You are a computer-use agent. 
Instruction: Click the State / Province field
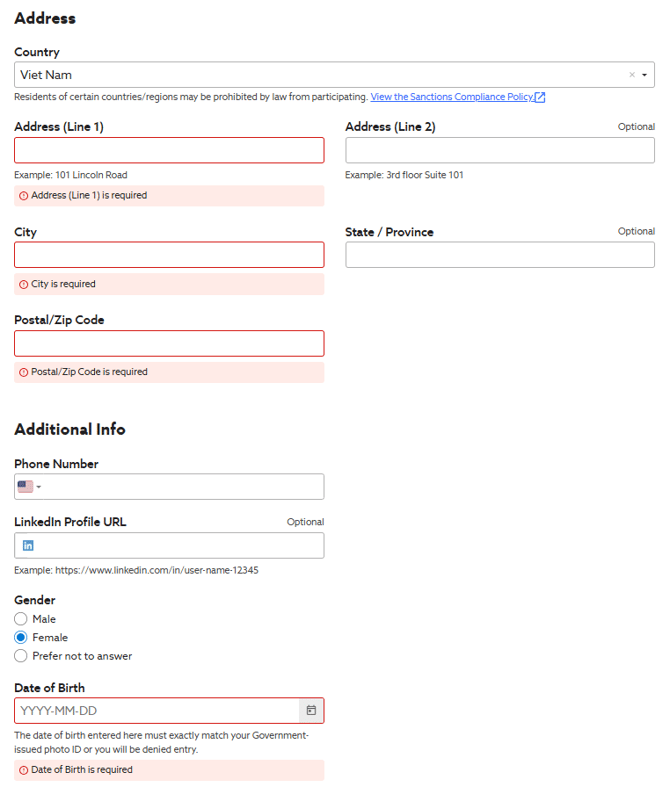point(499,255)
